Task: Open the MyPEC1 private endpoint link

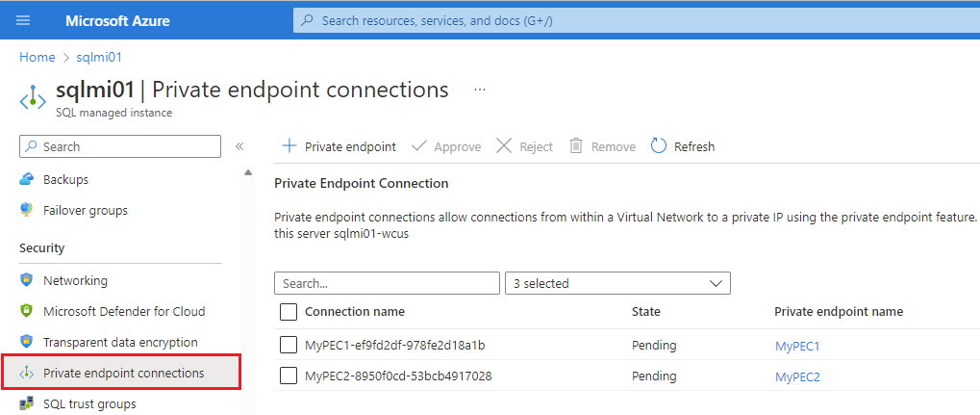Action: (x=797, y=346)
